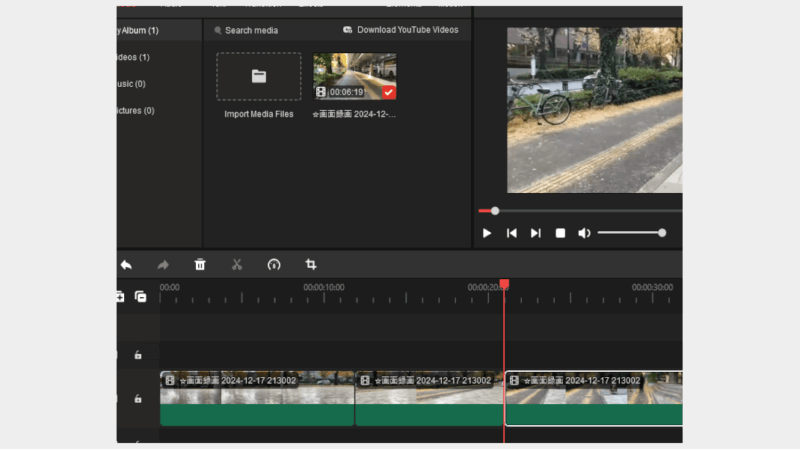Delete the selected clip with trash icon
This screenshot has width=800, height=449.
pos(200,264)
